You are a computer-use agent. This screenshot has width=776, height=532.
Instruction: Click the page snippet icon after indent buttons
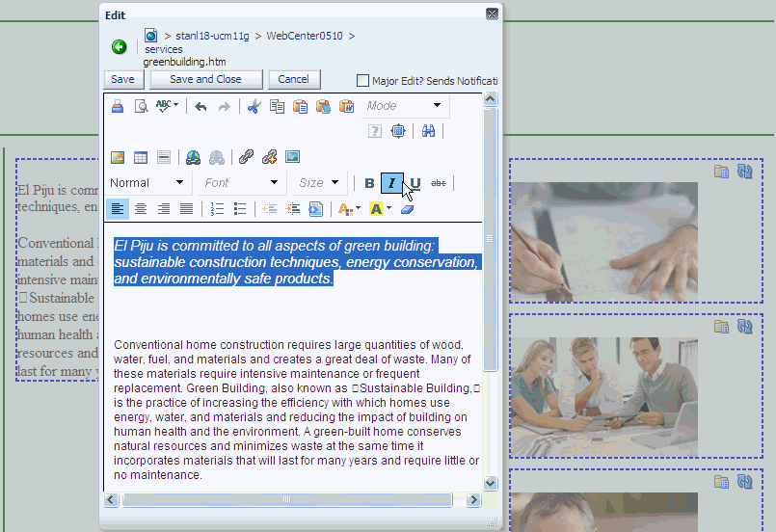(x=316, y=209)
